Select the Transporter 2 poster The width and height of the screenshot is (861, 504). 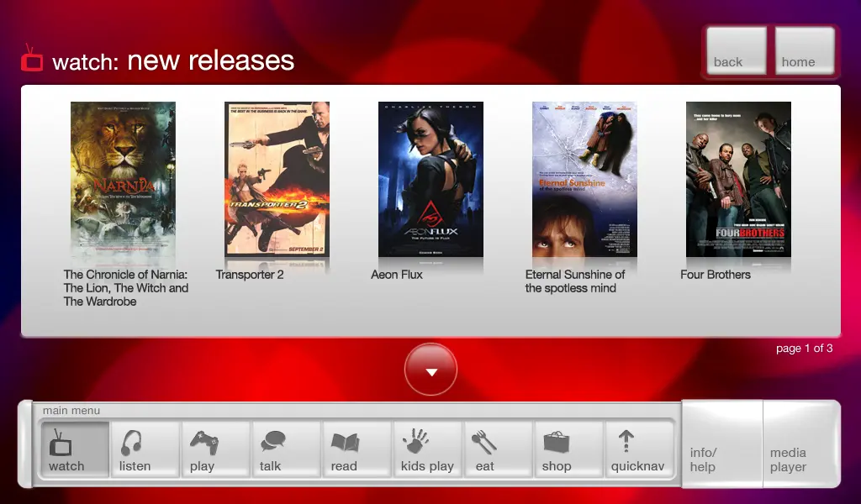tap(277, 179)
